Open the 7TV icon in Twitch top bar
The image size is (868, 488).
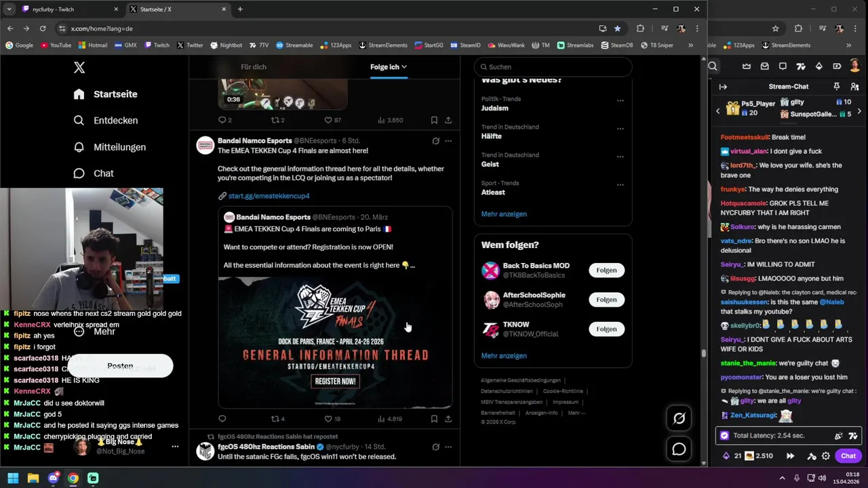pyautogui.click(x=801, y=66)
